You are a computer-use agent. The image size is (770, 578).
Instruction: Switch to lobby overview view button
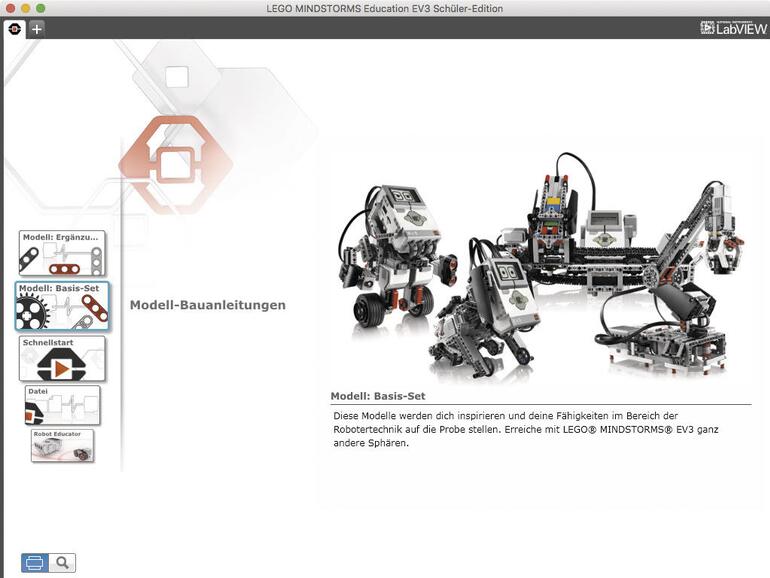(35, 563)
